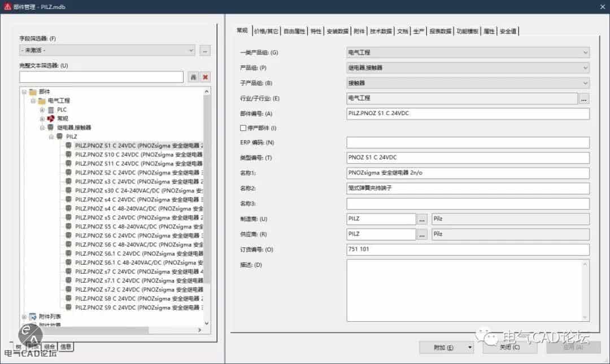610x364 pixels.
Task: Expand the PLC tree node
Action: (42, 110)
